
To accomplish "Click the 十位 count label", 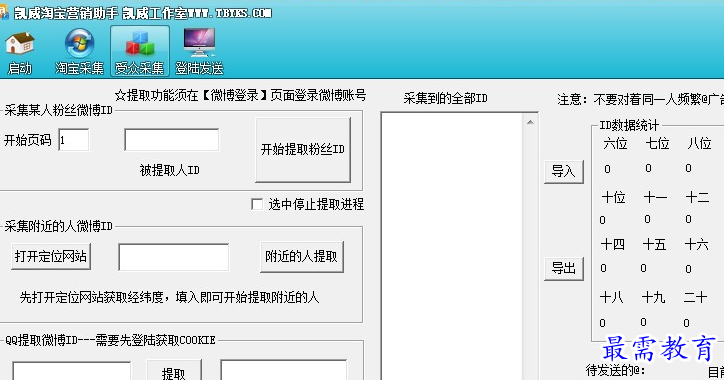I will (x=613, y=198).
